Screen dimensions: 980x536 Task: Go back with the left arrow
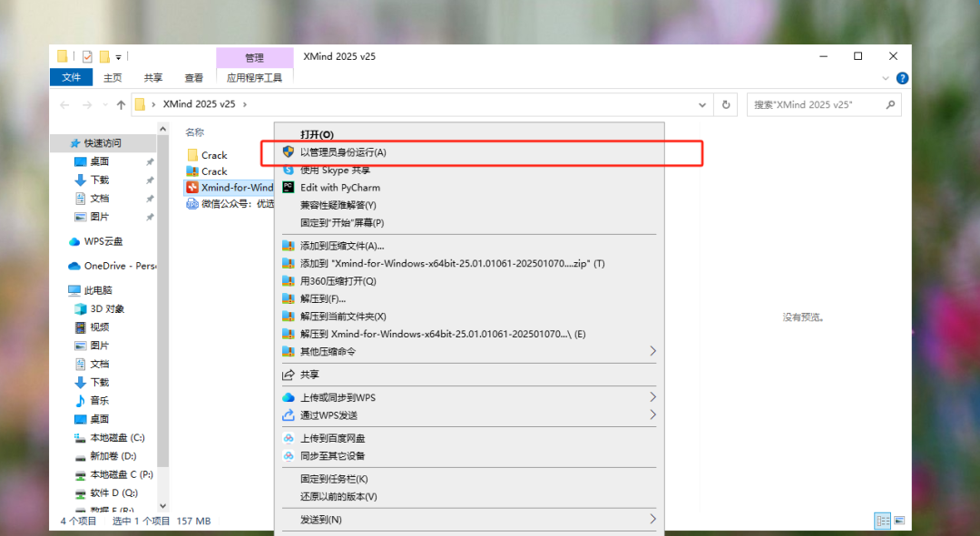click(x=64, y=104)
